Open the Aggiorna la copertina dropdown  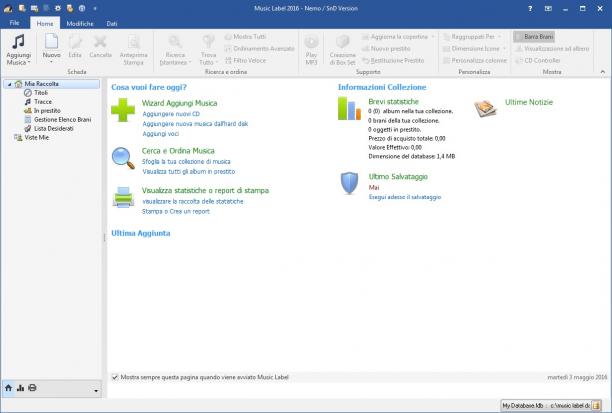coord(433,37)
